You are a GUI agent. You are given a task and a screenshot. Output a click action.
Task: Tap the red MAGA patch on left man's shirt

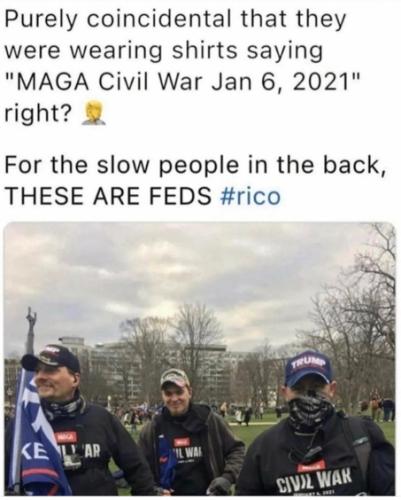(x=66, y=437)
